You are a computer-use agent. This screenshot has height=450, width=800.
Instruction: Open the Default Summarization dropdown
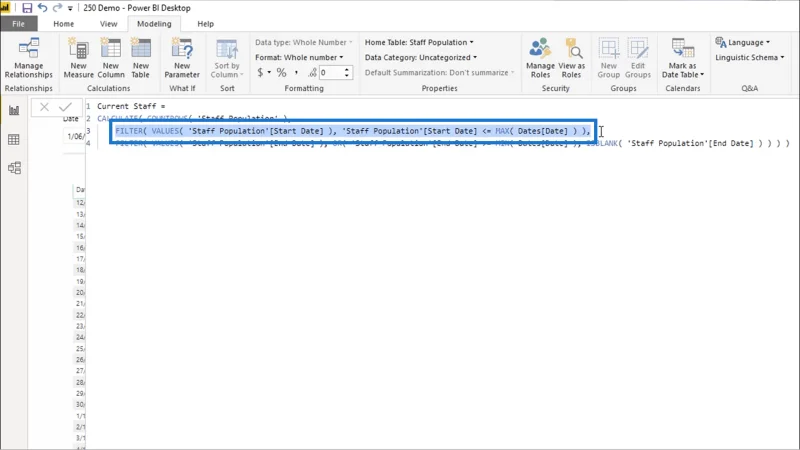pyautogui.click(x=439, y=72)
